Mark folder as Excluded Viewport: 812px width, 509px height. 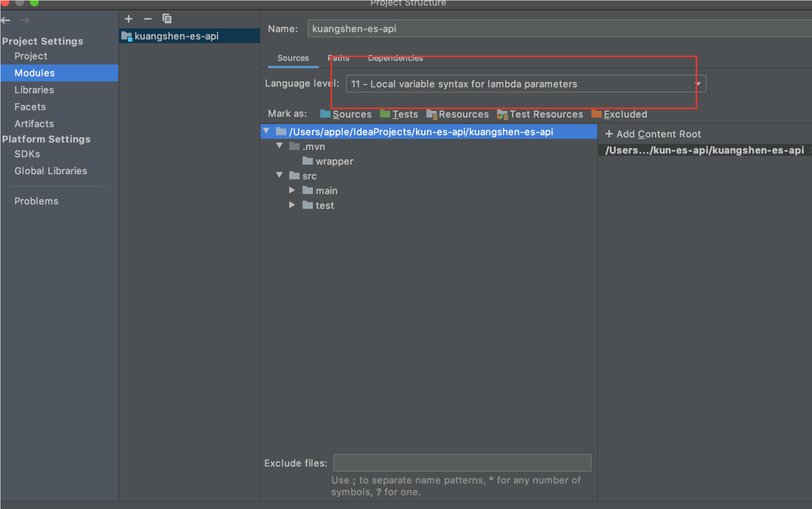pyautogui.click(x=619, y=114)
